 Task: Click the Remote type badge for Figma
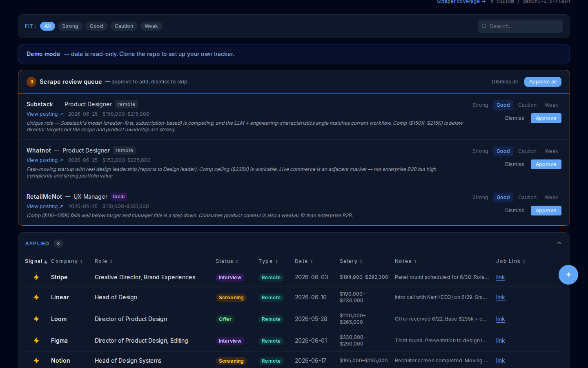click(271, 341)
